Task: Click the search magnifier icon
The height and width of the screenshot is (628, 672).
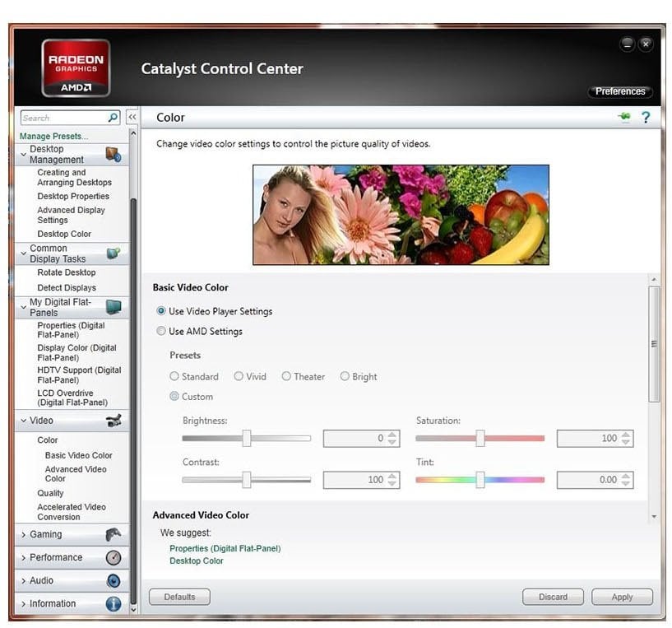Action: 113,118
